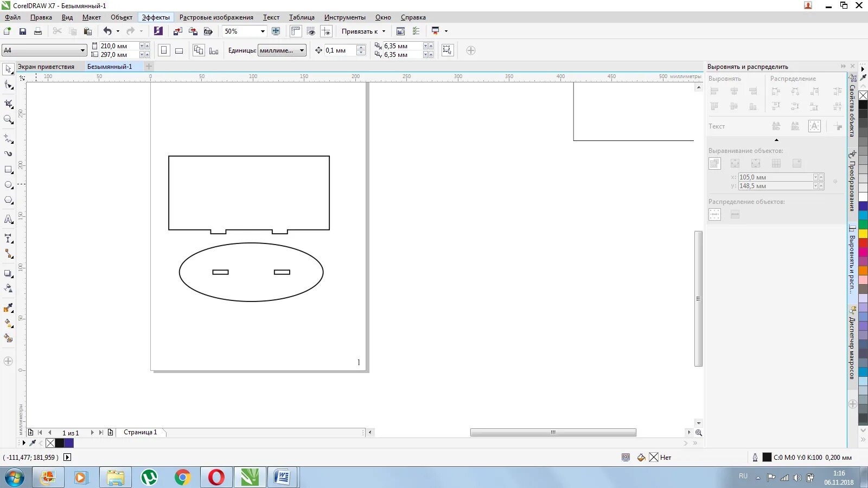Select the Drop Shadow tool

tap(8, 273)
